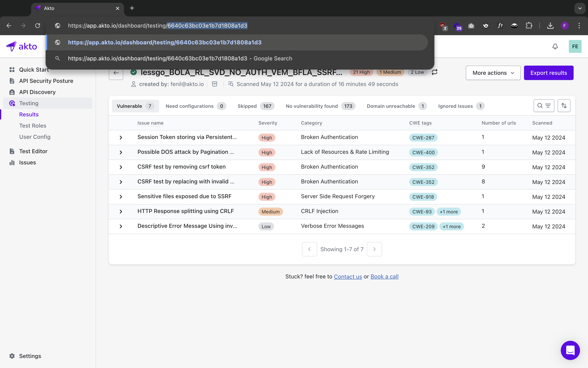This screenshot has width=588, height=368.
Task: Select Test Roles in the sidebar
Action: pyautogui.click(x=33, y=126)
